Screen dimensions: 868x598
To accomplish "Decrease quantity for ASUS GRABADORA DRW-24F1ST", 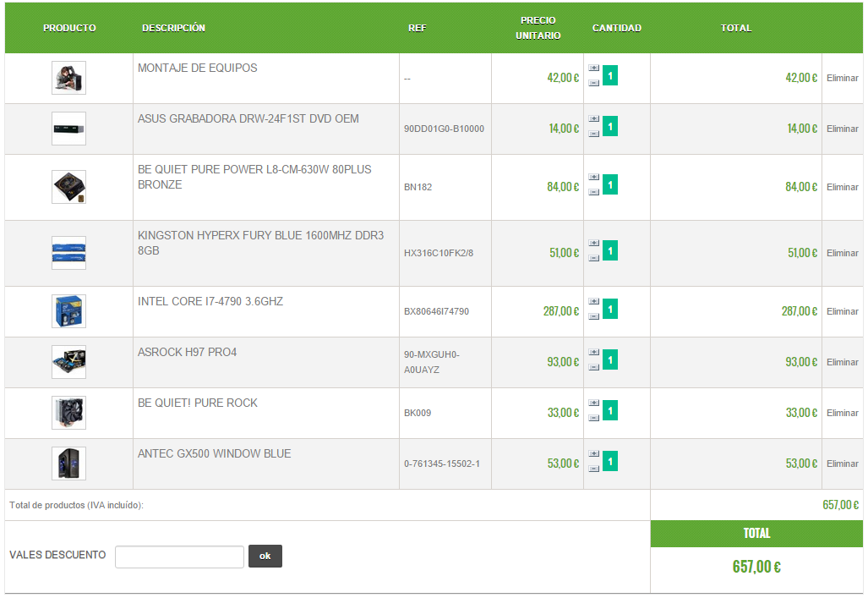I will [x=593, y=134].
